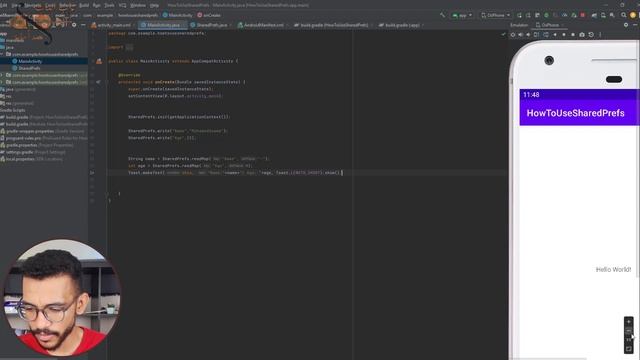This screenshot has width=640, height=360.
Task: Open the Help menu
Action: coord(154,5)
